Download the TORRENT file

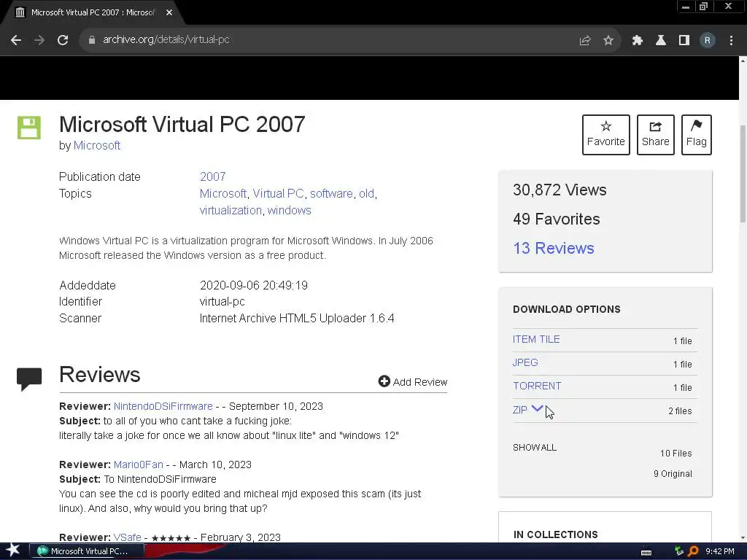[x=537, y=386]
